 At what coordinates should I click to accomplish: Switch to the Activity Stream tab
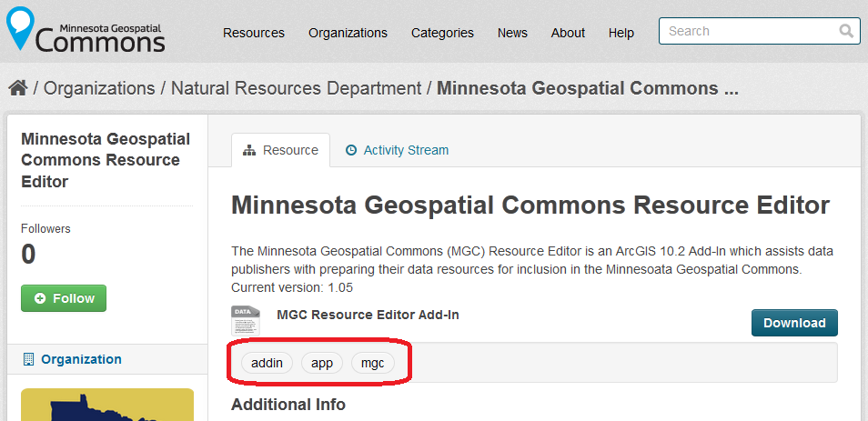tap(397, 150)
